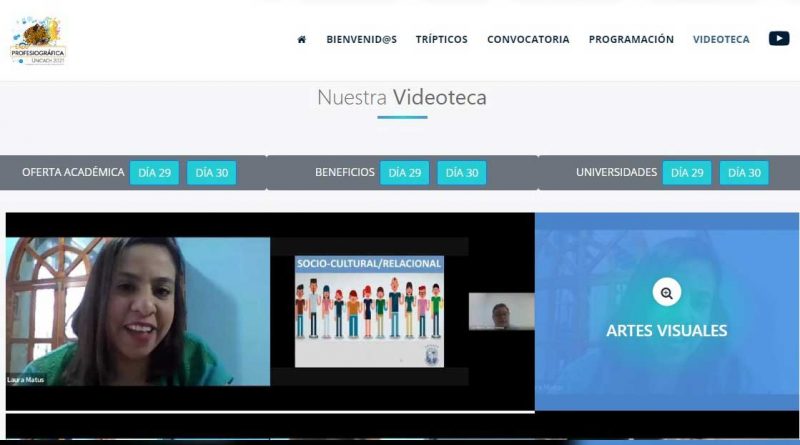The height and width of the screenshot is (445, 800).
Task: Select Día 29 for Universidades
Action: click(x=687, y=173)
